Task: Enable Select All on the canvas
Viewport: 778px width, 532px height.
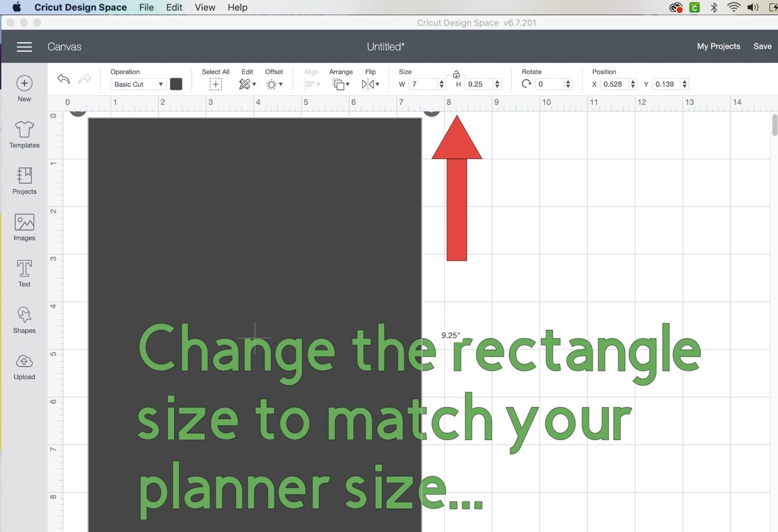Action: click(215, 84)
